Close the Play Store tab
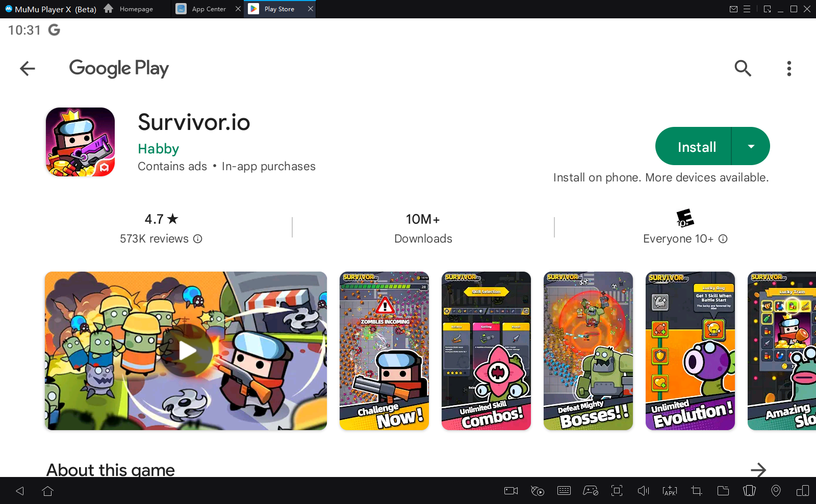This screenshot has width=816, height=504. (x=310, y=9)
